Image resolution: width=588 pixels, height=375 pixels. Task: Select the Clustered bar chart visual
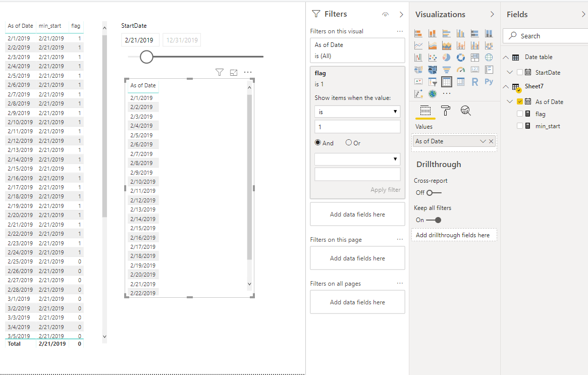[446, 33]
